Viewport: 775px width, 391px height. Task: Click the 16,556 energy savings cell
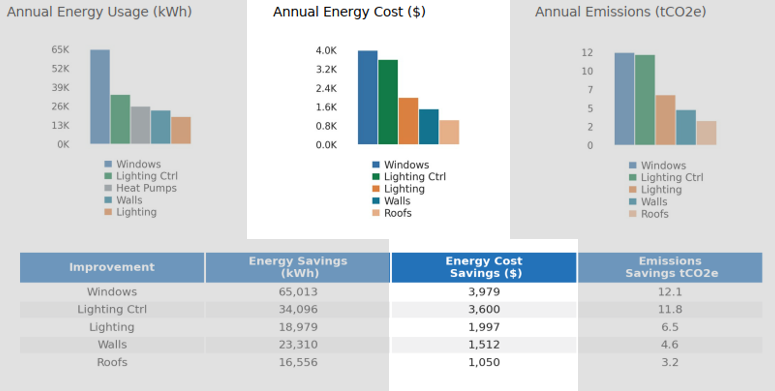click(x=298, y=362)
